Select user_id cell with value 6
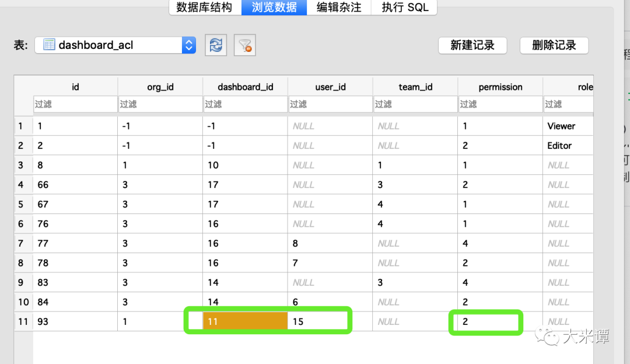 click(330, 302)
